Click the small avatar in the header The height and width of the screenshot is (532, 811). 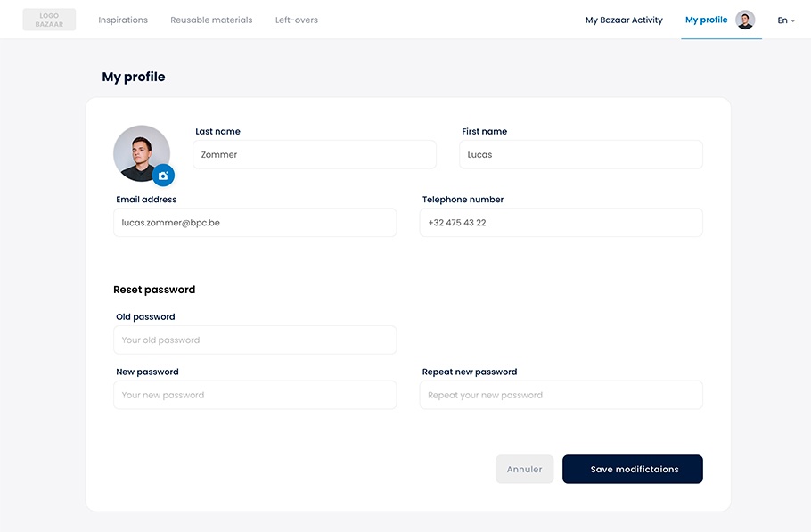coord(745,20)
